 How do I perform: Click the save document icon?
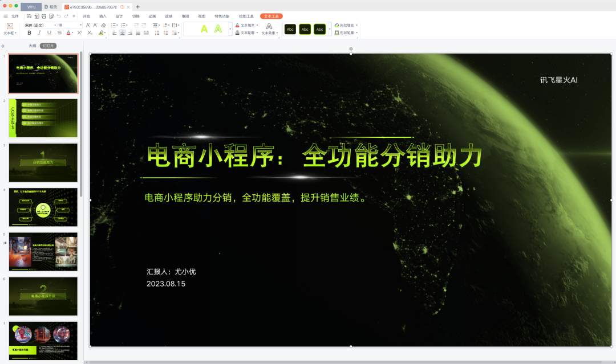[x=29, y=16]
